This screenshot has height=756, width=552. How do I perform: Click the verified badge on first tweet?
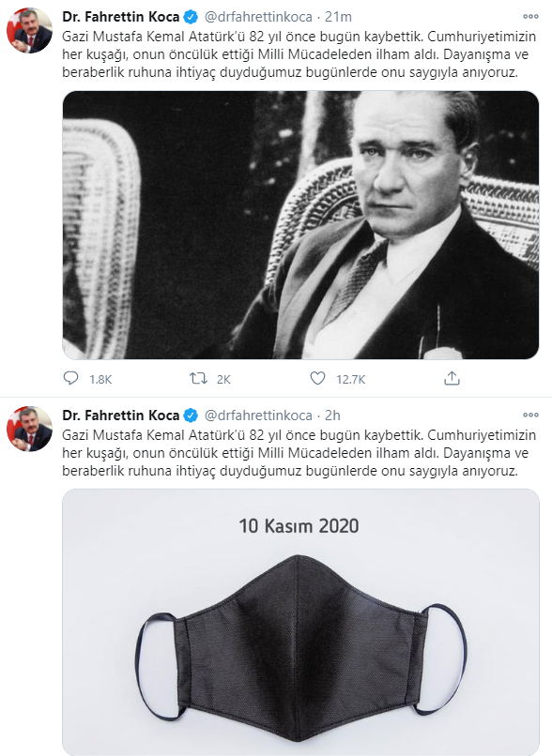click(191, 18)
